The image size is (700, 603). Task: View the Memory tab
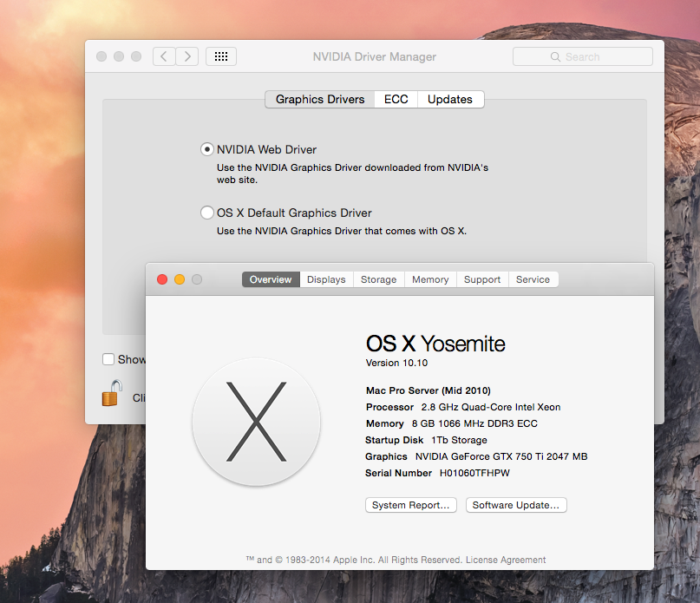430,279
